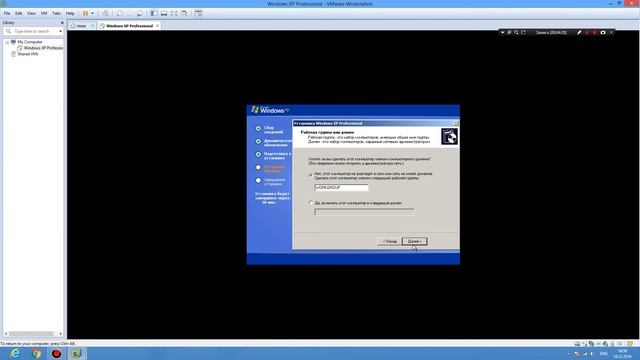Open the red recorder app on taskbar

(x=56, y=353)
